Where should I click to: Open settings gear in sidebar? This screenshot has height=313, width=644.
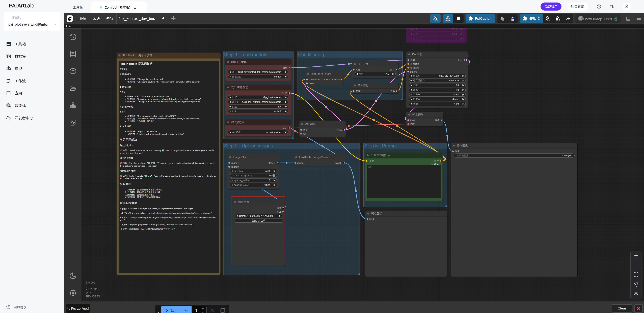(73, 293)
